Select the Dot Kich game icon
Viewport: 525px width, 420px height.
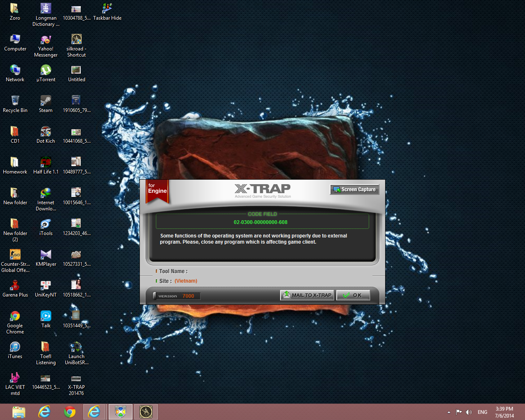click(x=46, y=135)
